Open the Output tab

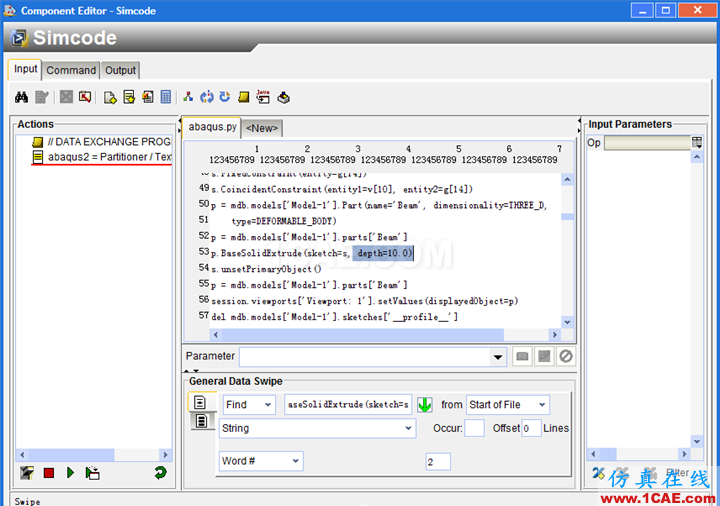120,70
